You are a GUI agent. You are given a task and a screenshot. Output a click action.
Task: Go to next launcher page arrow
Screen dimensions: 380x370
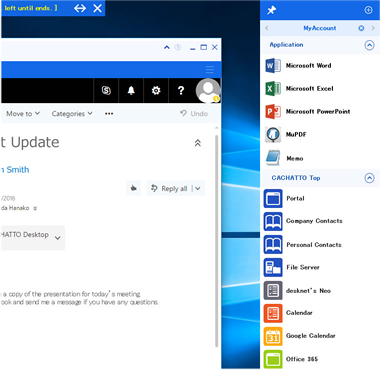(373, 28)
